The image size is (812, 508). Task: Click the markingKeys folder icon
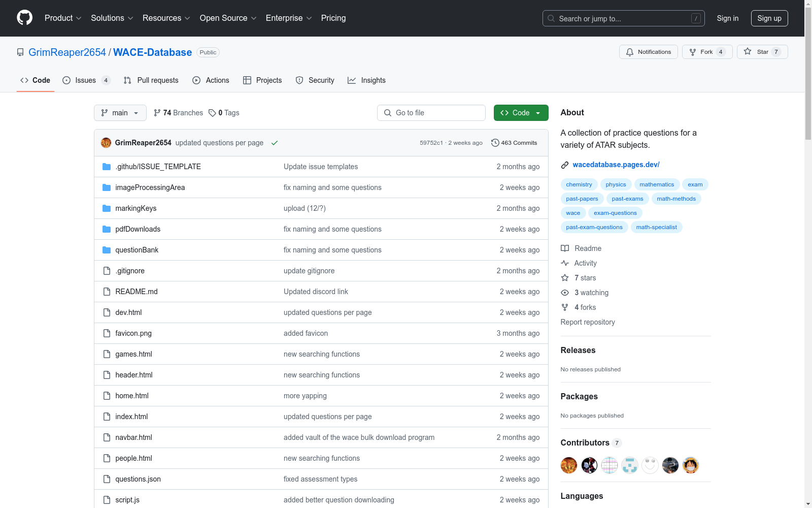click(107, 208)
